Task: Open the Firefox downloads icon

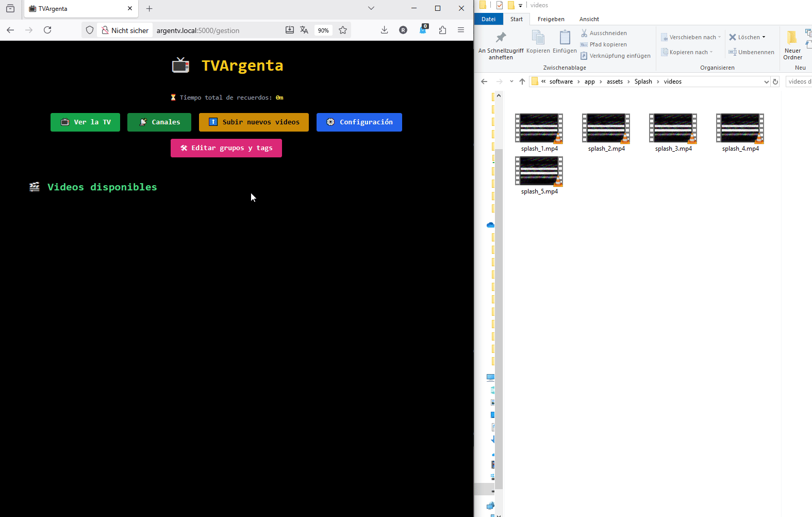Action: point(384,30)
